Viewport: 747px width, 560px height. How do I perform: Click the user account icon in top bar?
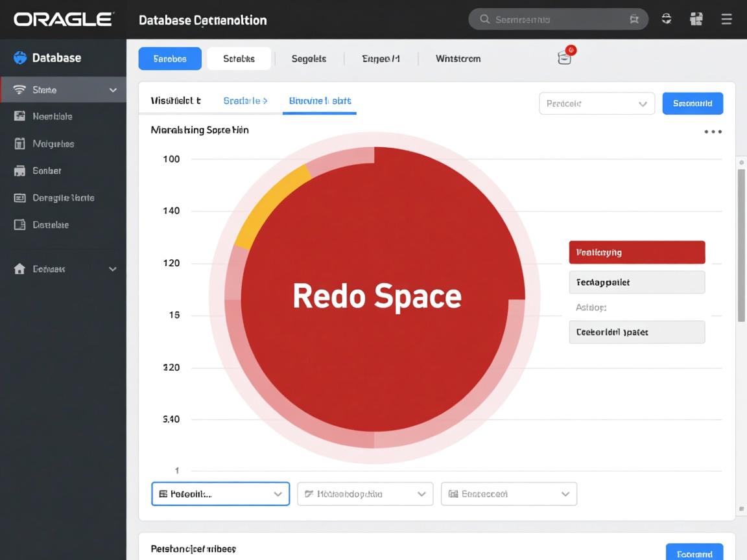pos(666,19)
